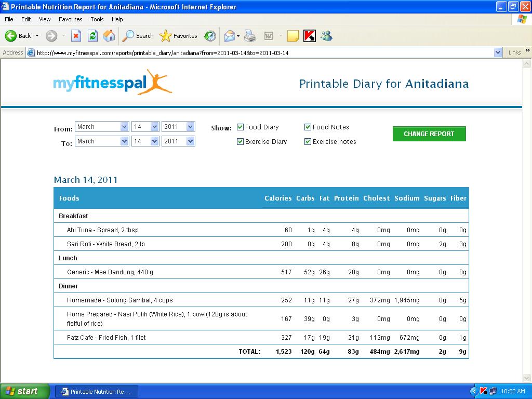This screenshot has height=399, width=532.
Task: Click Sari Roti - White Bread entry
Action: tap(106, 244)
